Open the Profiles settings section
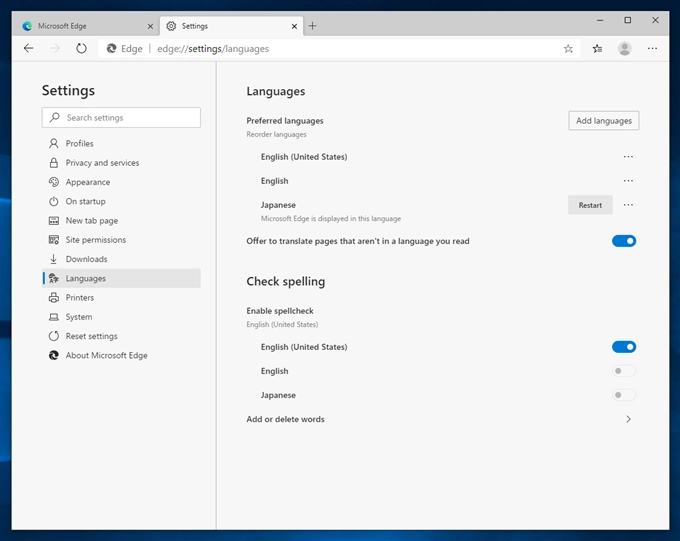 pyautogui.click(x=121, y=143)
